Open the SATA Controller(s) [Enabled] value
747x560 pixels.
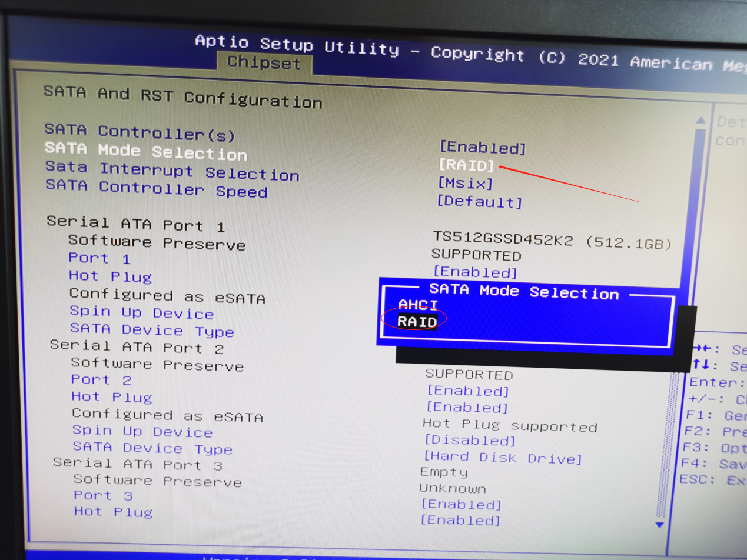coord(483,147)
